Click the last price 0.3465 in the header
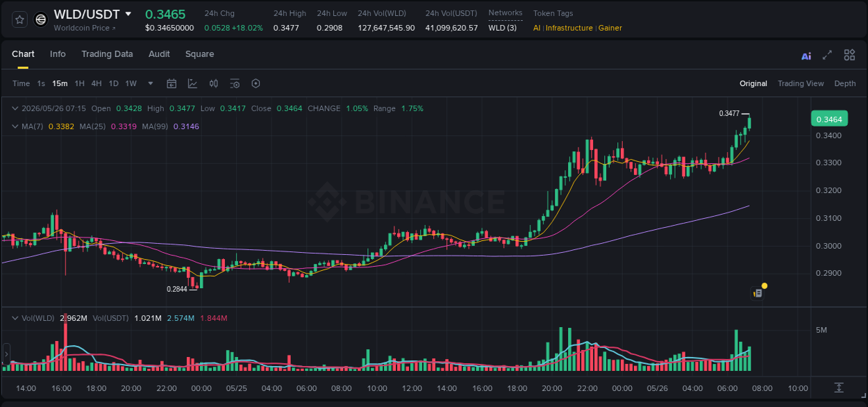Viewport: 868px width, 407px height. tap(165, 14)
